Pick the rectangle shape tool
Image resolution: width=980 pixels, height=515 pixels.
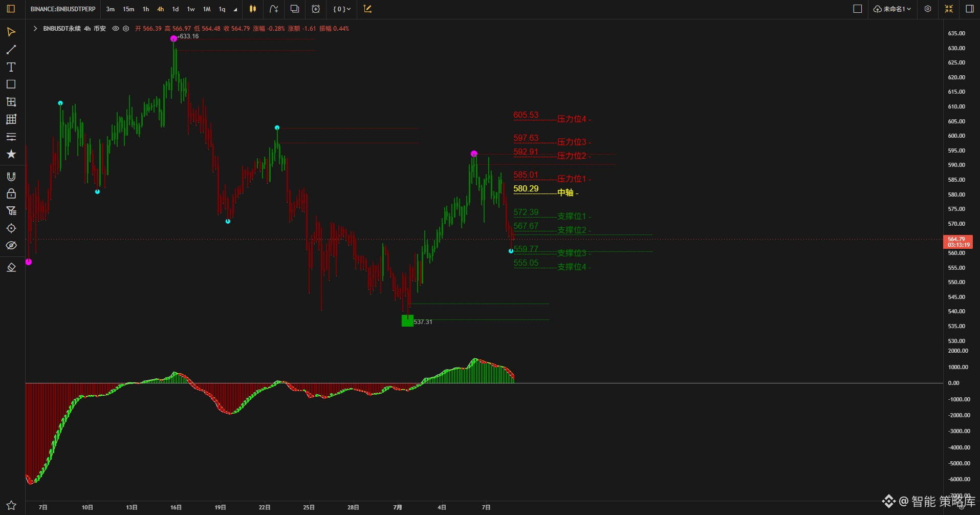click(x=11, y=84)
